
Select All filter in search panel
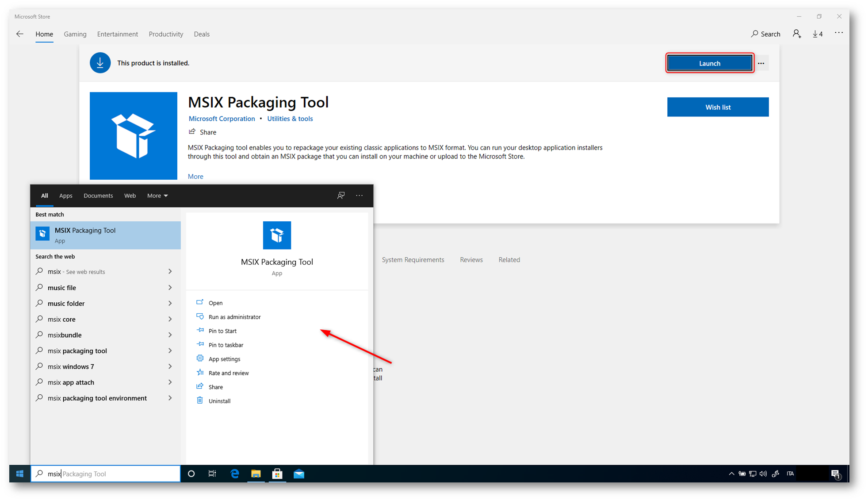click(45, 196)
